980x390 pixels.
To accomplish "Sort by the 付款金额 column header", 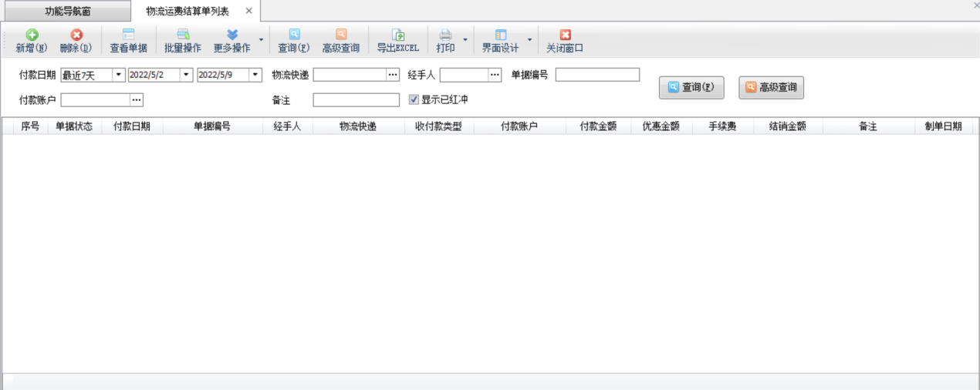I will tap(597, 127).
